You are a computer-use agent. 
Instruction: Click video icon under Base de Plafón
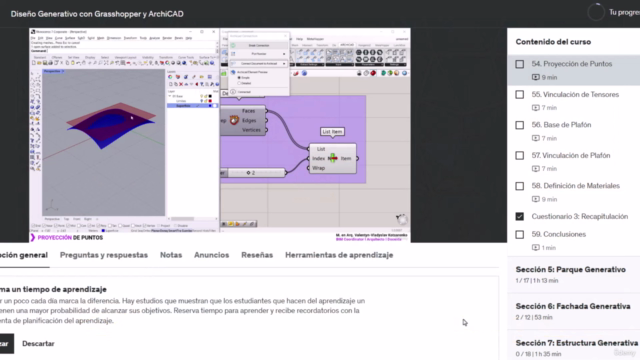point(536,138)
